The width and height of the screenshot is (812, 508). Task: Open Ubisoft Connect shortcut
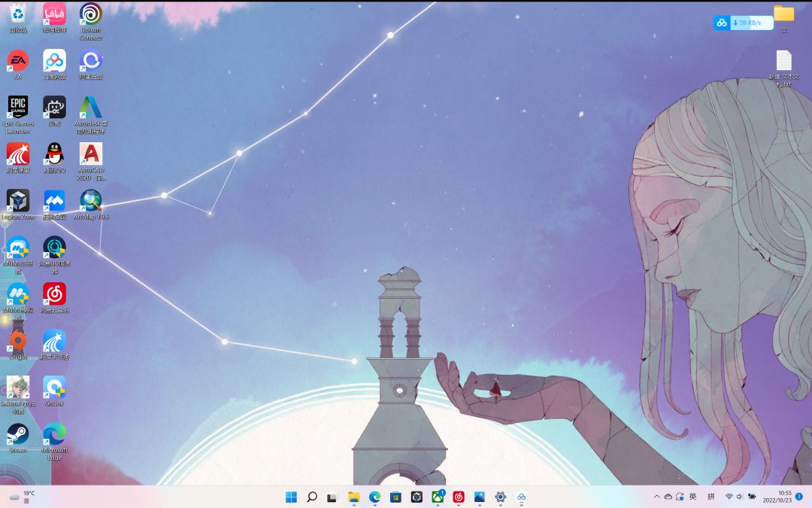coord(91,22)
